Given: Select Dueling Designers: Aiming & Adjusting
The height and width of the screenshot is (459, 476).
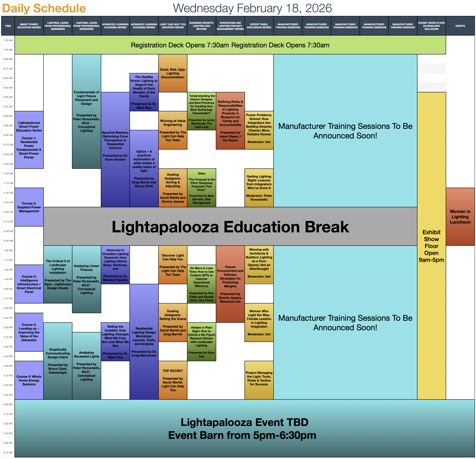Looking at the screenshot, I should coord(173,188).
